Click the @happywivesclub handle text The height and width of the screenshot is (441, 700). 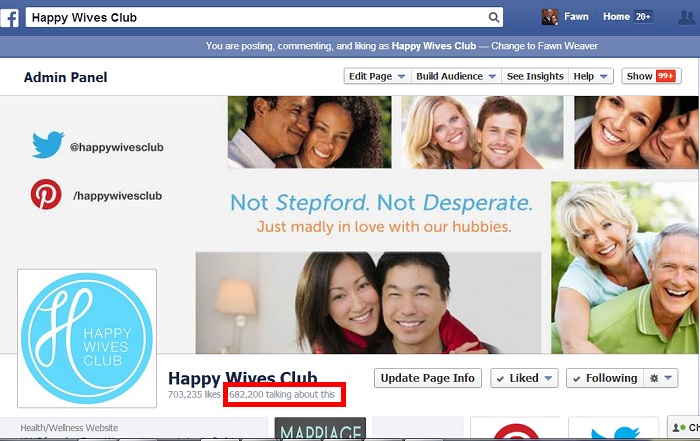coord(117,147)
